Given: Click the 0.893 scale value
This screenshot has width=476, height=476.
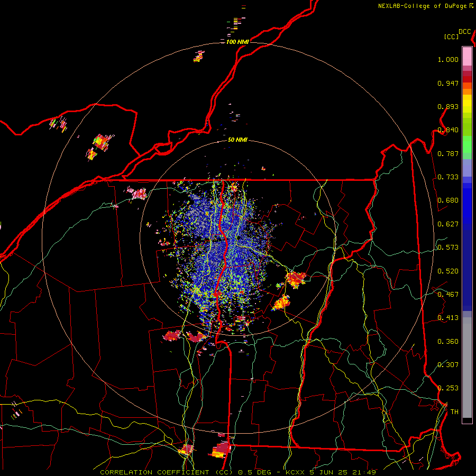Looking at the screenshot, I should coord(448,106).
